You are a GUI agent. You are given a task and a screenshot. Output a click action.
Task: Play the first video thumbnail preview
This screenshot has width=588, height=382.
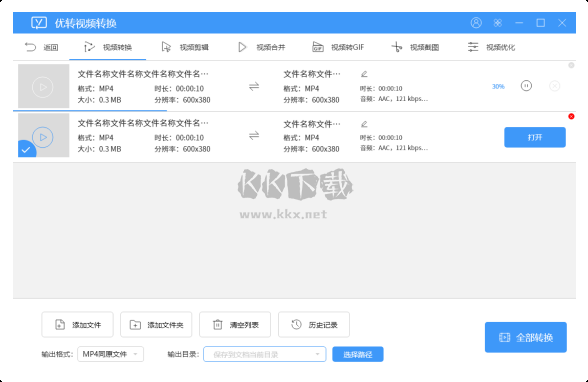click(43, 87)
